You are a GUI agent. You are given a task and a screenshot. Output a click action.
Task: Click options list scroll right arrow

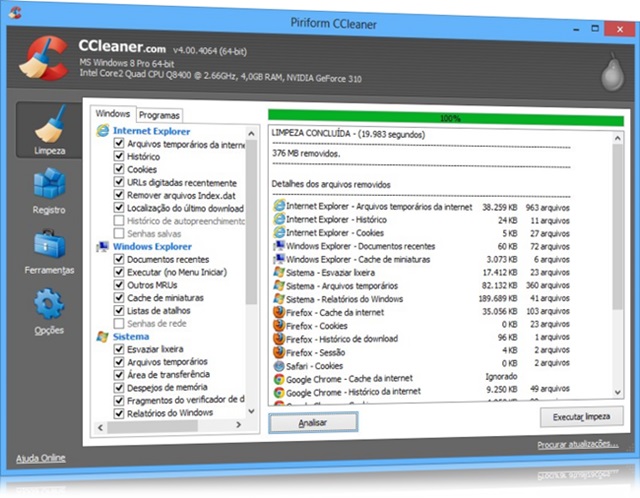[239, 425]
